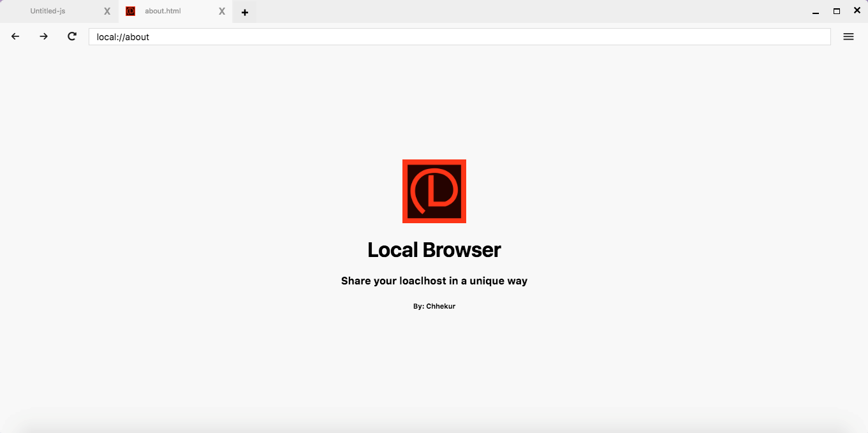Click the Local Browser logo image
The height and width of the screenshot is (433, 868).
(x=434, y=191)
